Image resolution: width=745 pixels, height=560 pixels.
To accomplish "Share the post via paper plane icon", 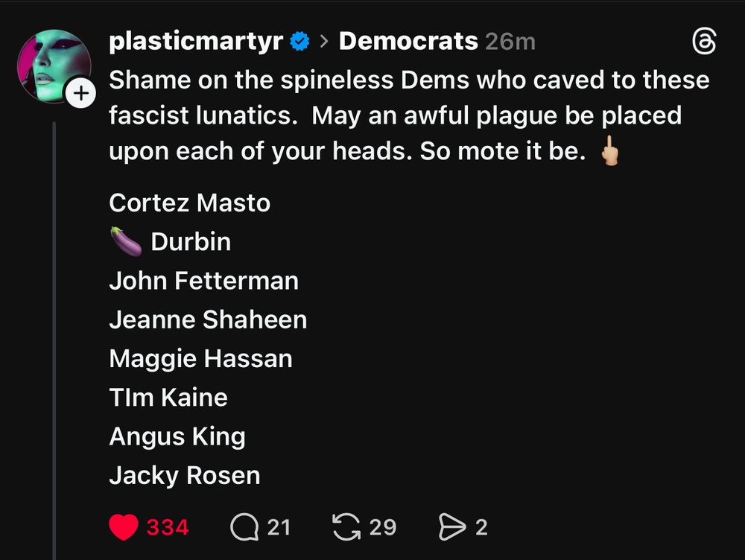I will (451, 528).
